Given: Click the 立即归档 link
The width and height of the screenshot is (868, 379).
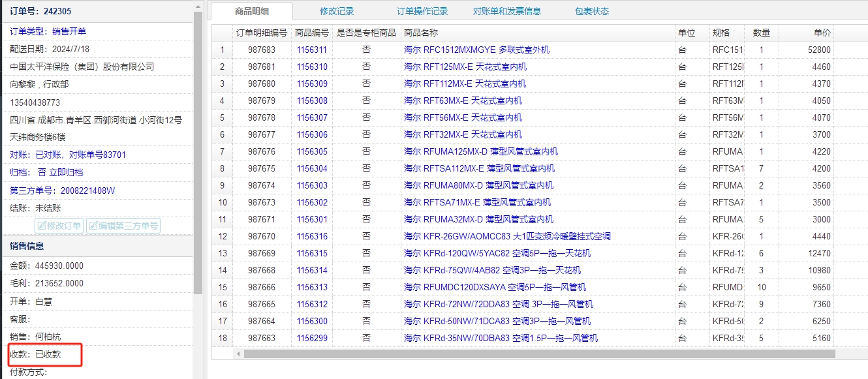Looking at the screenshot, I should tap(67, 172).
